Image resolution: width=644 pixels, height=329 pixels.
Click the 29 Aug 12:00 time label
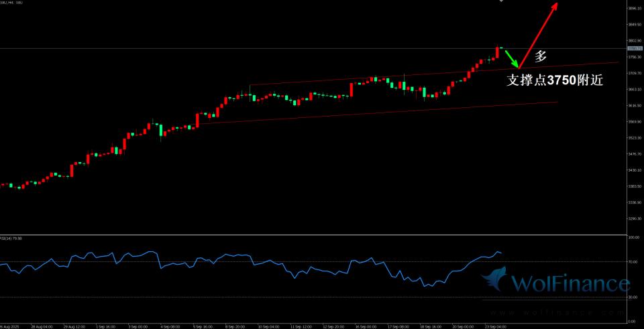[x=74, y=327]
